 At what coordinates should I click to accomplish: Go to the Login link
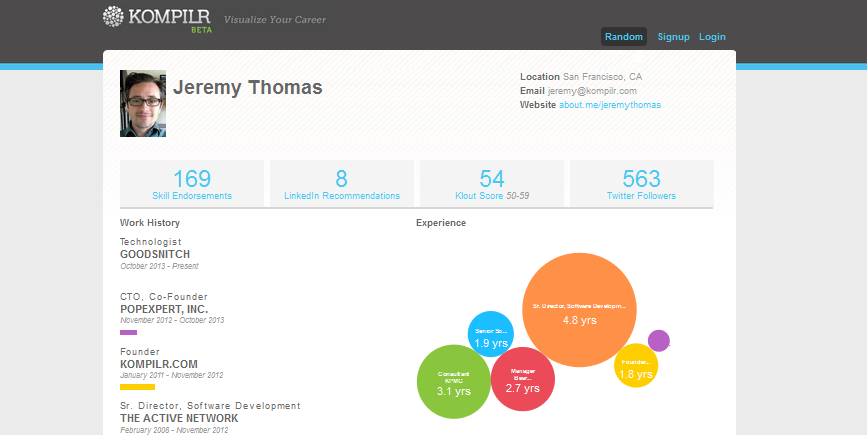tap(712, 37)
